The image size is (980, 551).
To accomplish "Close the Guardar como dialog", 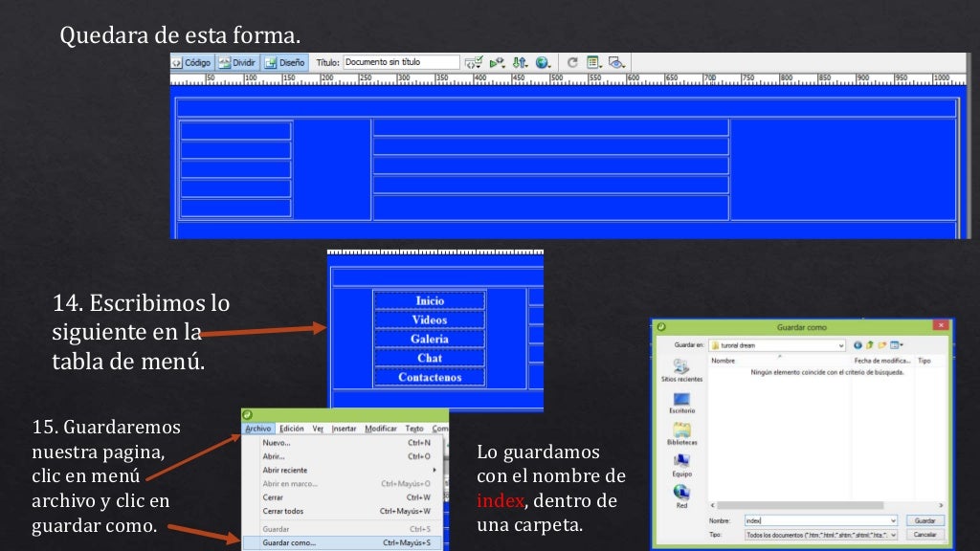I will tap(941, 325).
